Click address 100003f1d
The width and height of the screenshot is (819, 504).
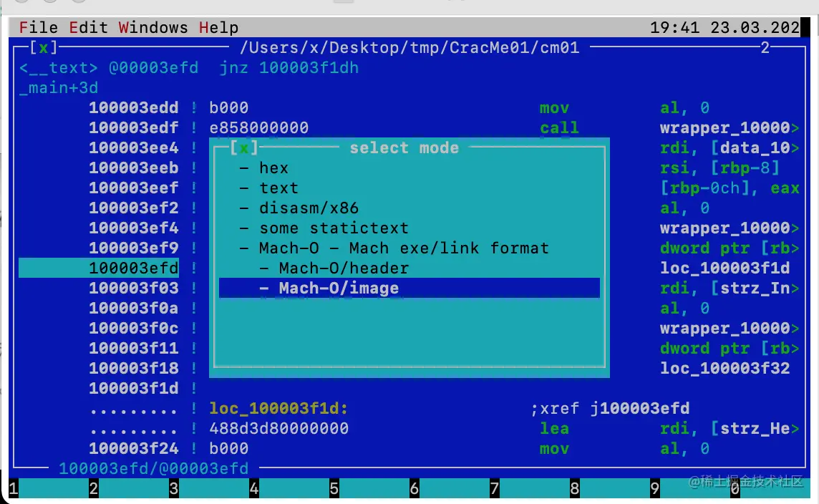[134, 389]
